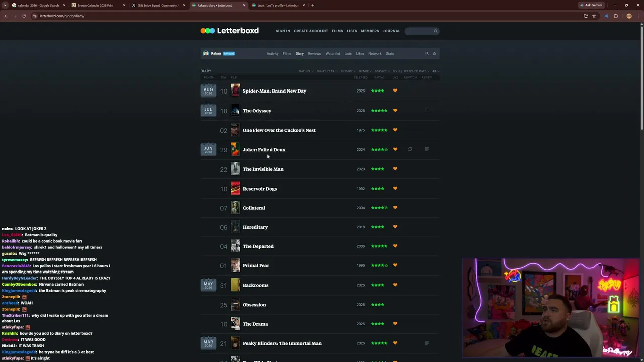Image resolution: width=644 pixels, height=362 pixels.
Task: Click the Ask Gemini button
Action: point(591,5)
